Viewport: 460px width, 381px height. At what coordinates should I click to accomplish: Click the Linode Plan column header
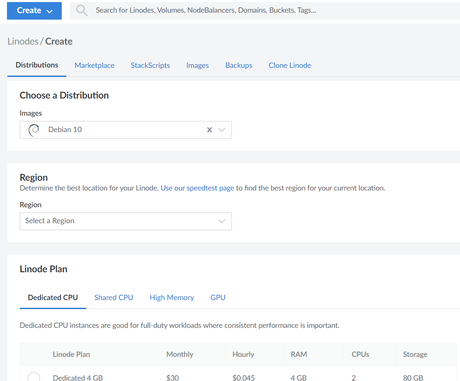(x=71, y=354)
